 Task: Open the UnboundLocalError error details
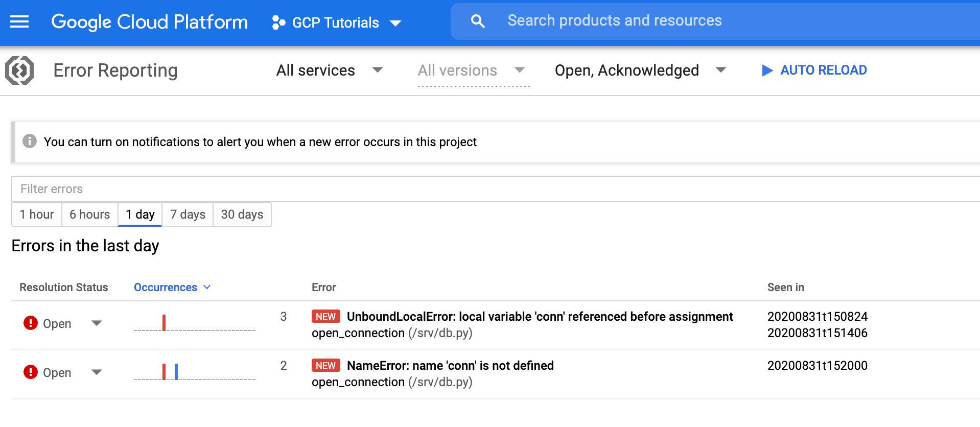pyautogui.click(x=540, y=317)
